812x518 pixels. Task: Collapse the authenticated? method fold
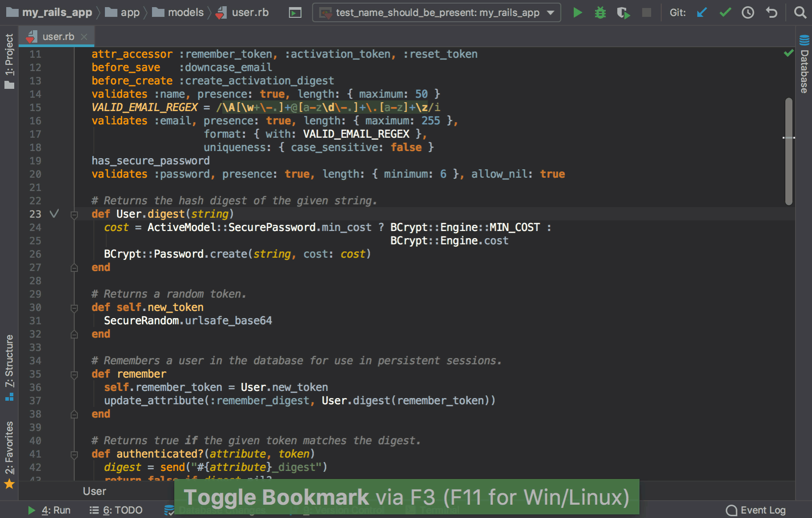[74, 454]
